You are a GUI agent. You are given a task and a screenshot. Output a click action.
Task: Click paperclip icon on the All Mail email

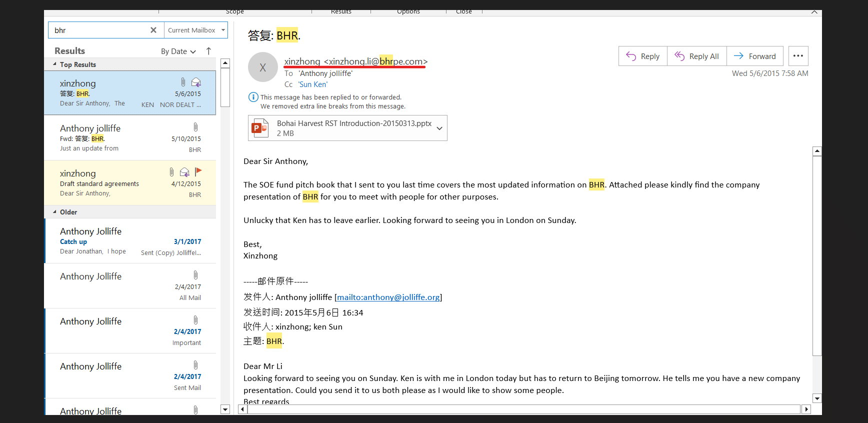(x=195, y=275)
